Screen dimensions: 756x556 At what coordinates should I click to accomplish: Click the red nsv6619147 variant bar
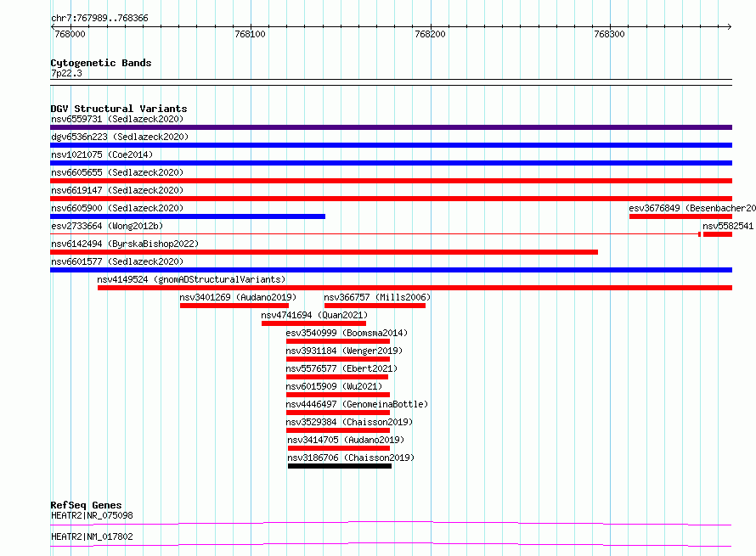[x=391, y=199]
